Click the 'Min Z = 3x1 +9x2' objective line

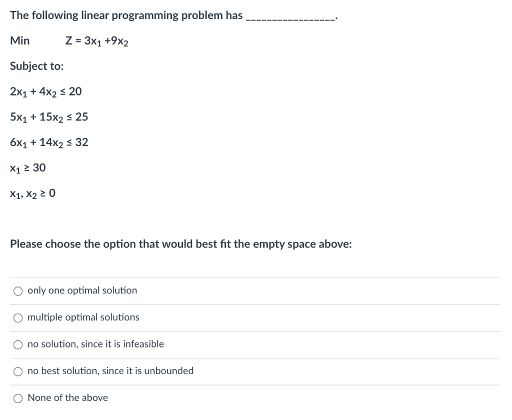point(70,41)
